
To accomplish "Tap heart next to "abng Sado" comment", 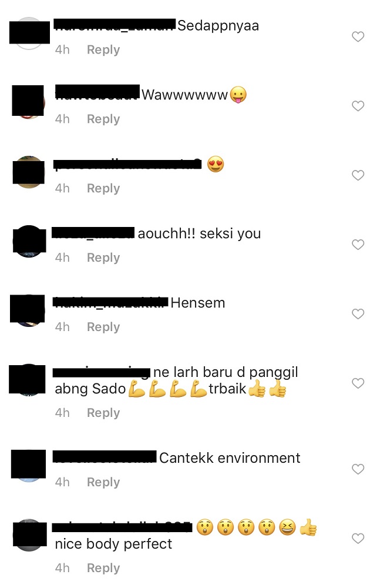I will [x=358, y=383].
